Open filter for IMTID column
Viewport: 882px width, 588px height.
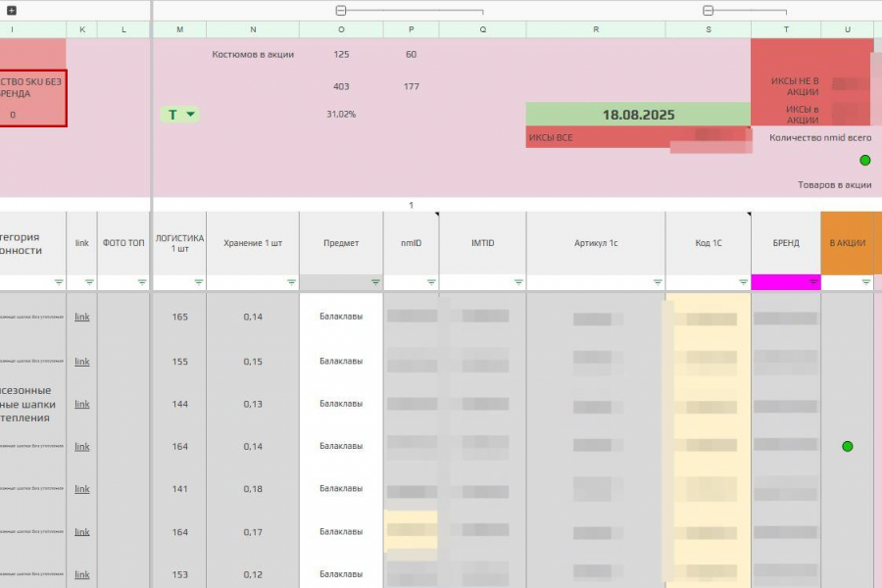[518, 282]
